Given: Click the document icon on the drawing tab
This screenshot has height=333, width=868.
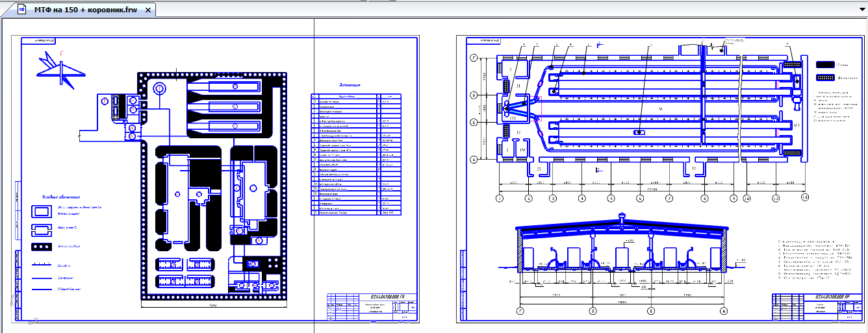Looking at the screenshot, I should pyautogui.click(x=21, y=10).
